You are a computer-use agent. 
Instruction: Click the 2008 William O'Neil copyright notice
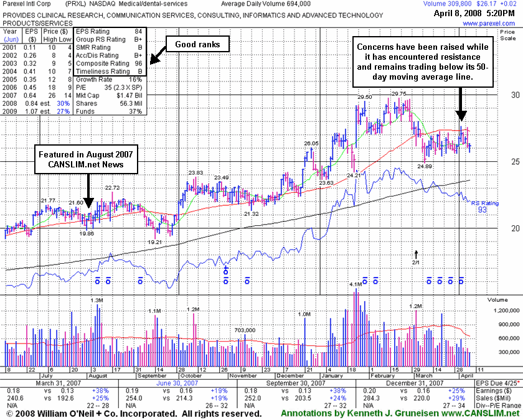point(133,413)
